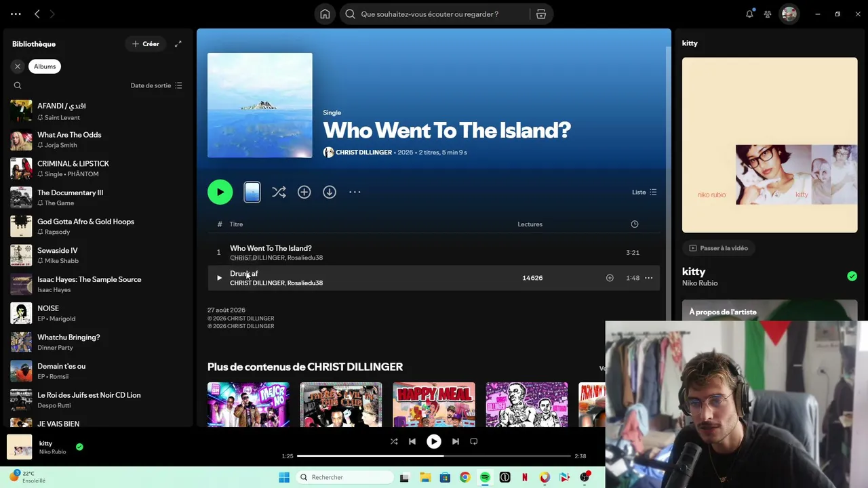The image size is (868, 488).
Task: Click the taskbar Rechercher search box
Action: pyautogui.click(x=343, y=477)
